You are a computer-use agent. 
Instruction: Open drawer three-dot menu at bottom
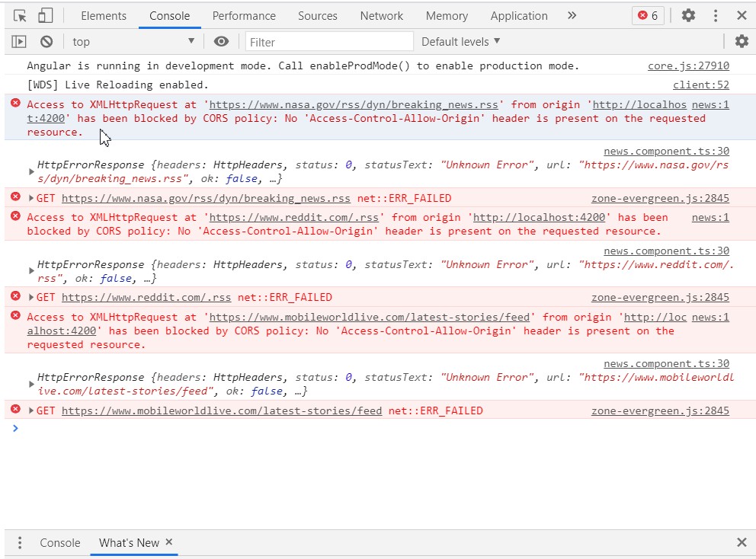pos(20,542)
